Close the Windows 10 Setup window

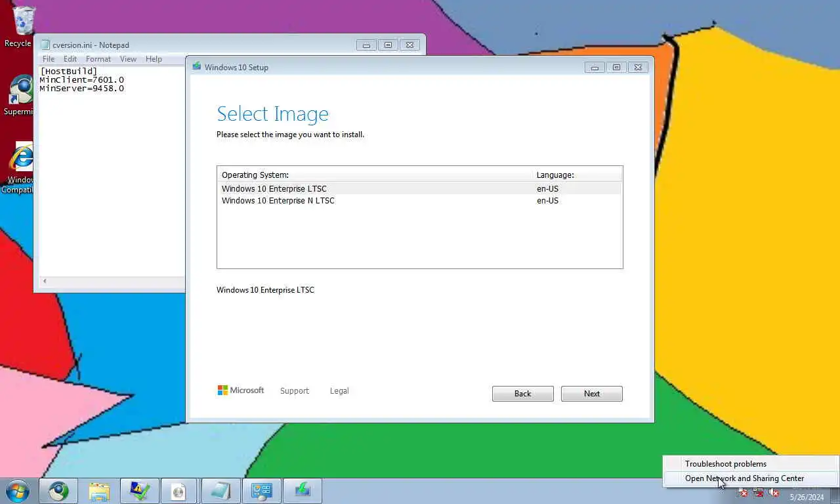[638, 67]
